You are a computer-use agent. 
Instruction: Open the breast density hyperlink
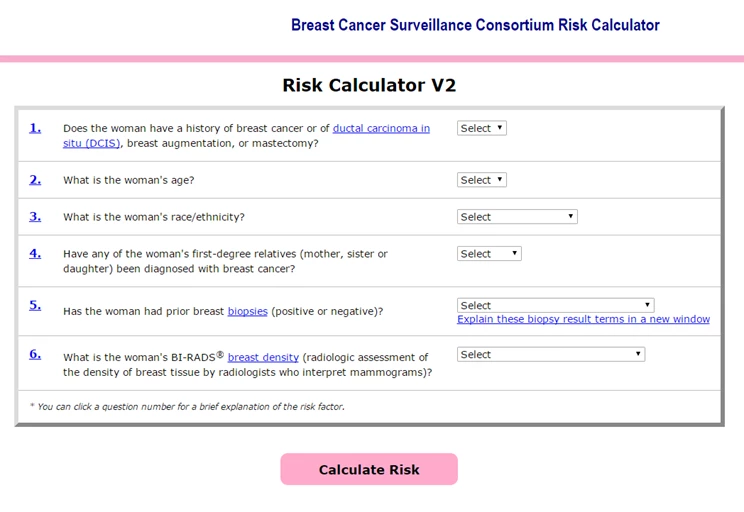263,357
